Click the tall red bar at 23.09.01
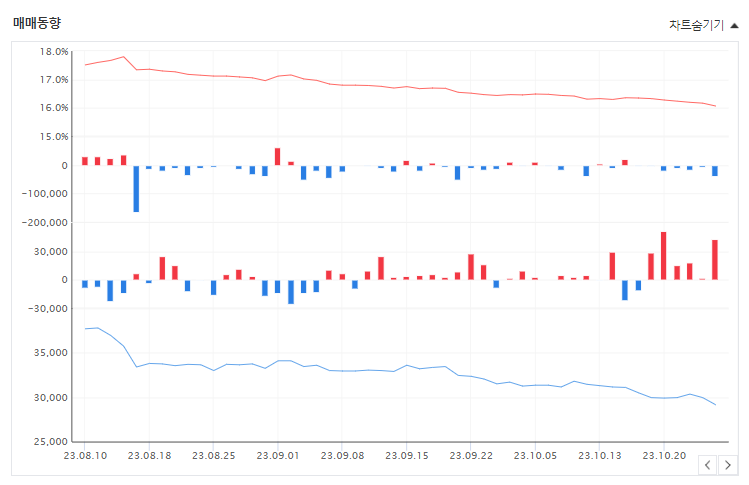 point(278,157)
